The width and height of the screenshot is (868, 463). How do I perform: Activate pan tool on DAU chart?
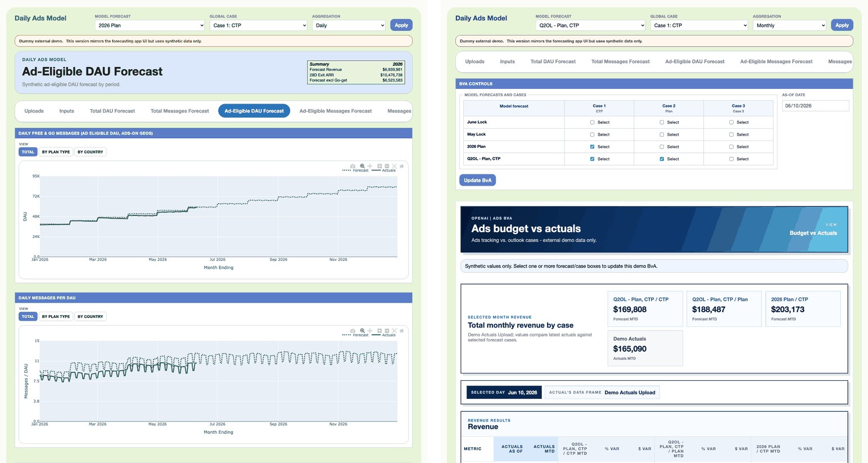click(370, 166)
